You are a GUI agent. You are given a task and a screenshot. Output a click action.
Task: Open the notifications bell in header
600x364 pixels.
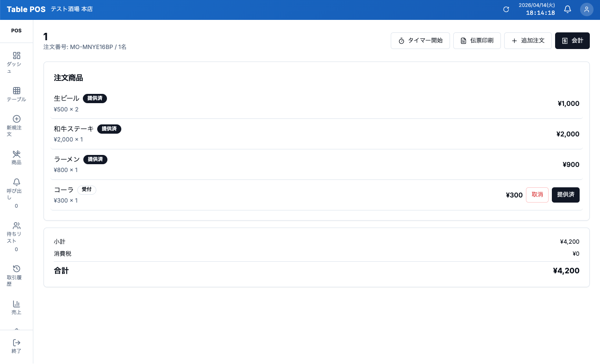[x=567, y=9]
